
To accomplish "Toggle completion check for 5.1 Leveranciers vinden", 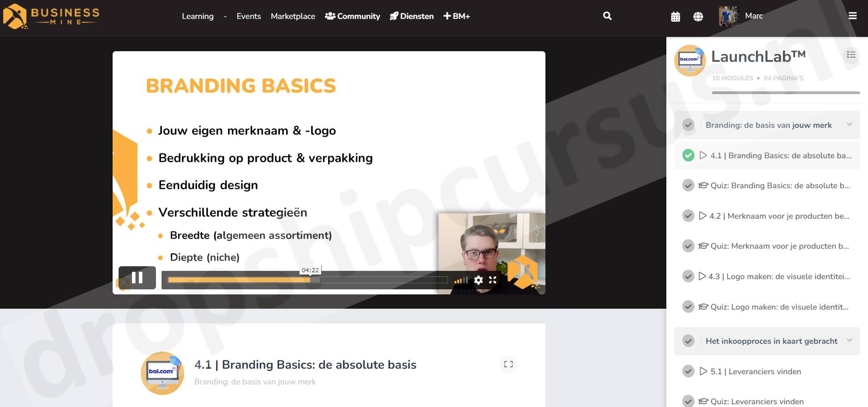I will point(688,371).
